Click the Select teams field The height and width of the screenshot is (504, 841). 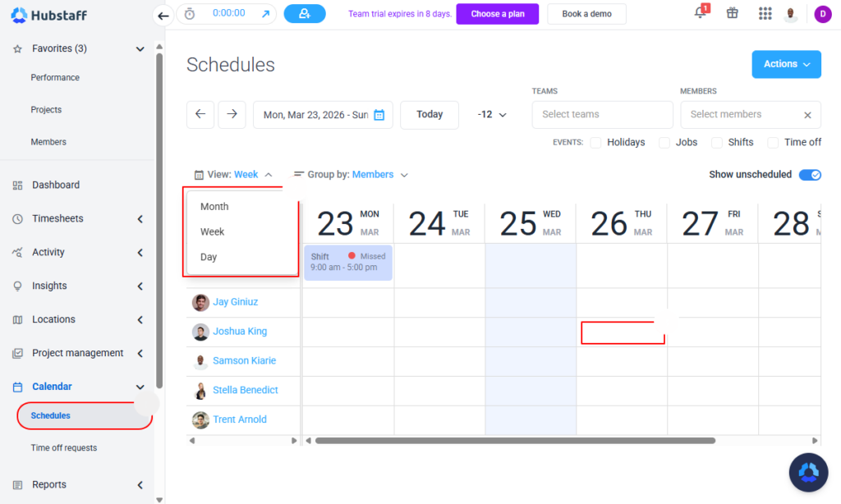coord(602,115)
